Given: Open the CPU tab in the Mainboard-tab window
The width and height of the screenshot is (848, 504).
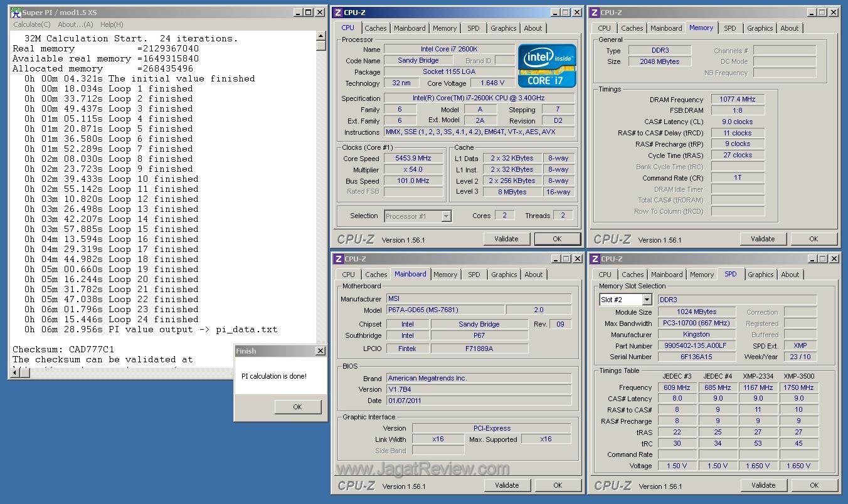Looking at the screenshot, I should (349, 275).
